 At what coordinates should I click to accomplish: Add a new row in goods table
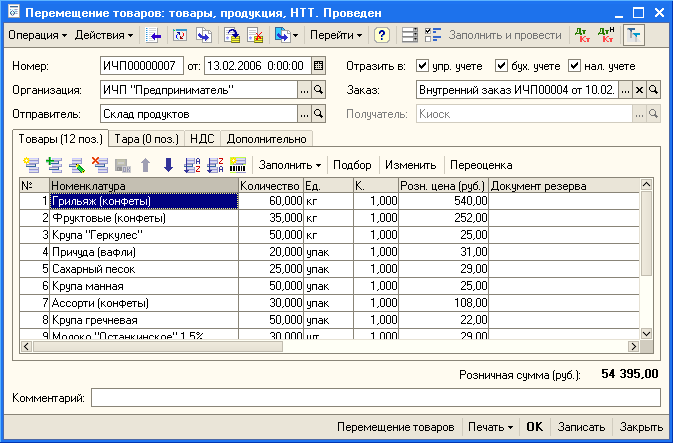point(31,165)
